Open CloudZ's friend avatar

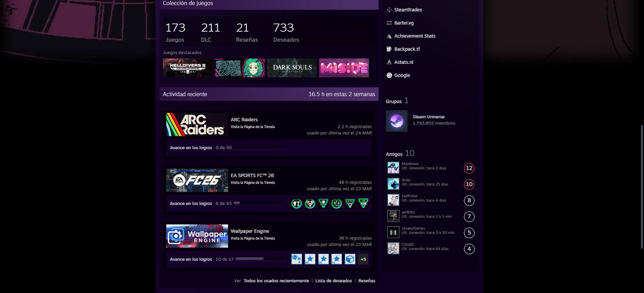click(x=393, y=248)
